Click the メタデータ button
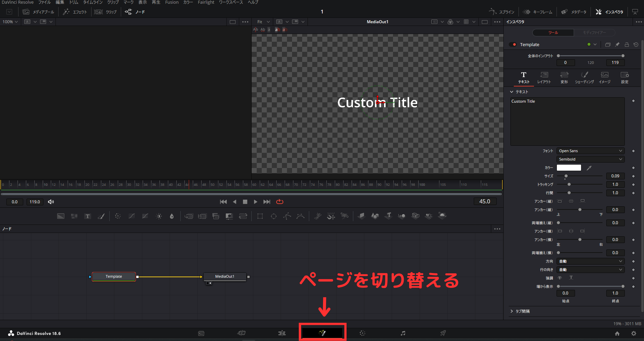644x341 pixels. 574,12
